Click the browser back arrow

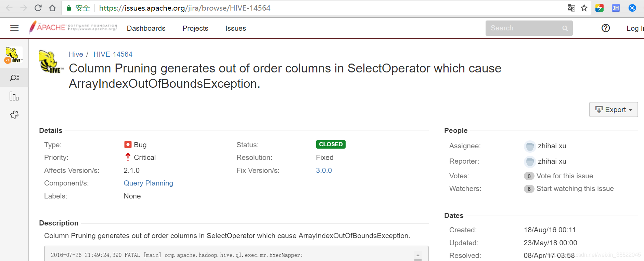(9, 8)
